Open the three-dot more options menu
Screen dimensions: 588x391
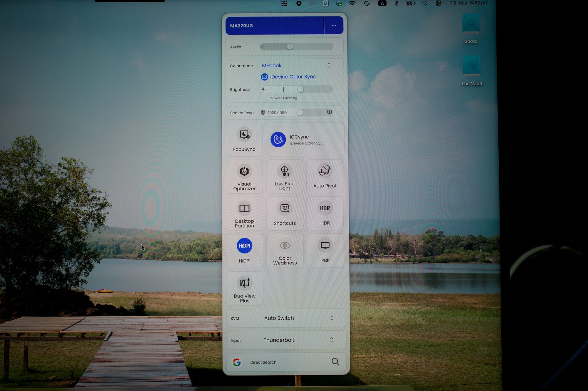pyautogui.click(x=334, y=26)
